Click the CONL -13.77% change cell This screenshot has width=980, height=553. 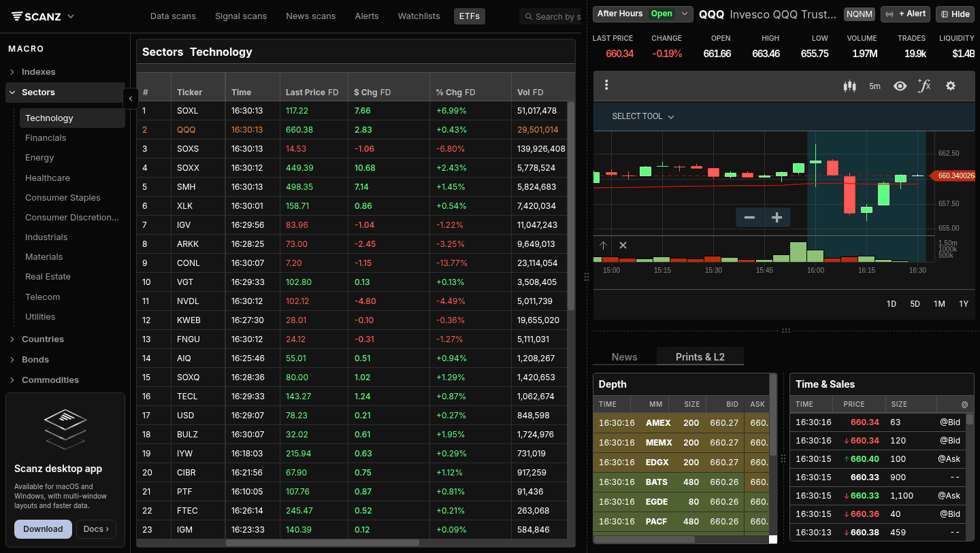click(x=470, y=263)
